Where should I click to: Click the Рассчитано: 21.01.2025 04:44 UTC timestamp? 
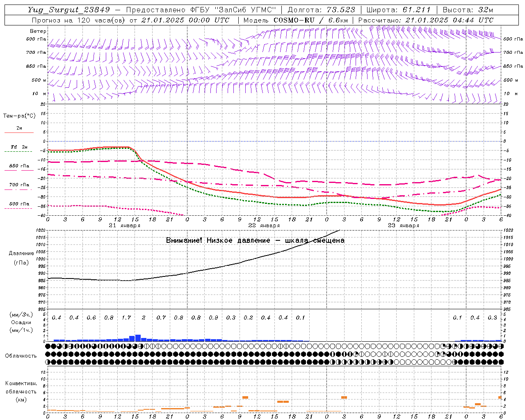point(426,20)
